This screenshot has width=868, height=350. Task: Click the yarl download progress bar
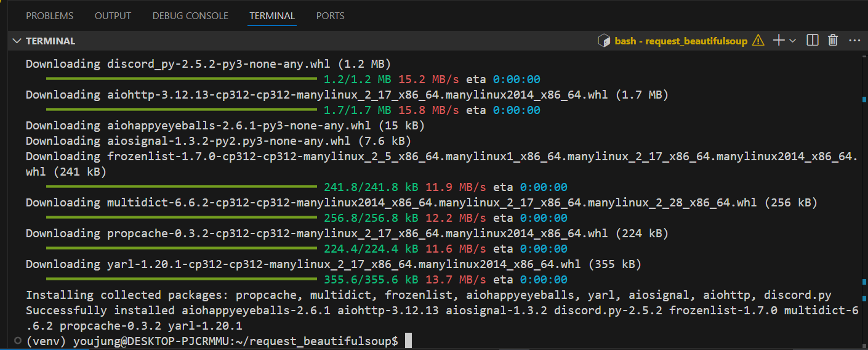[182, 280]
